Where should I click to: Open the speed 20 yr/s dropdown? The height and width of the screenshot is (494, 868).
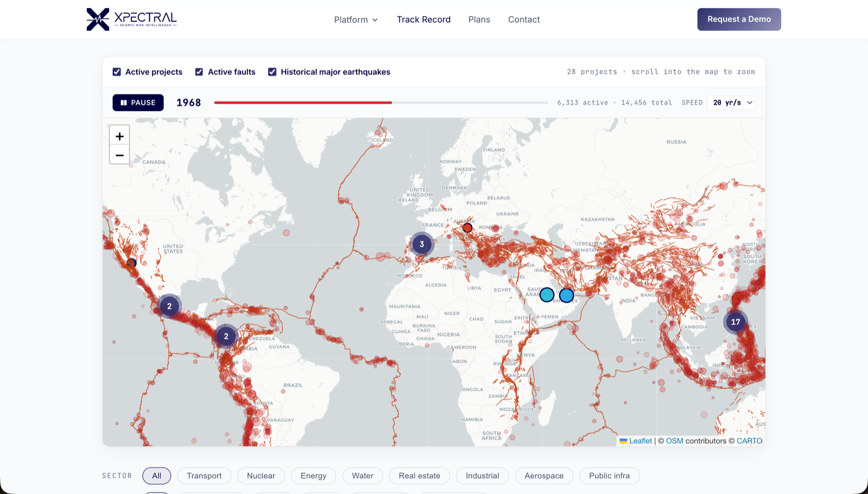731,103
